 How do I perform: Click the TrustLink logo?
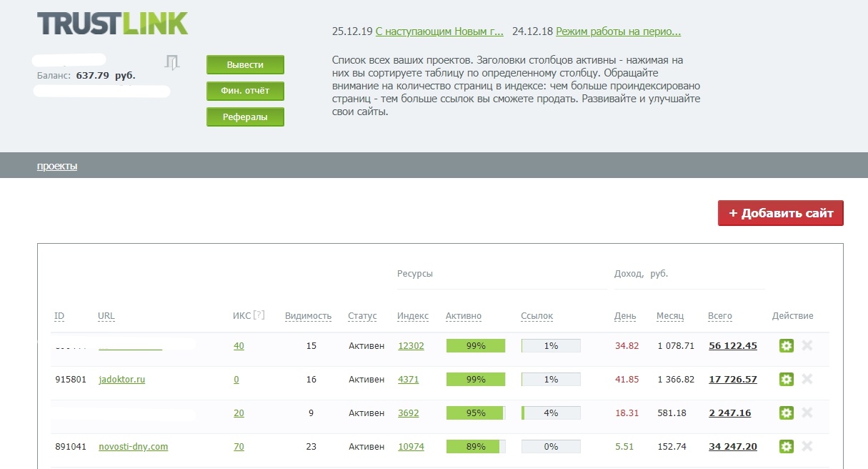coord(112,24)
